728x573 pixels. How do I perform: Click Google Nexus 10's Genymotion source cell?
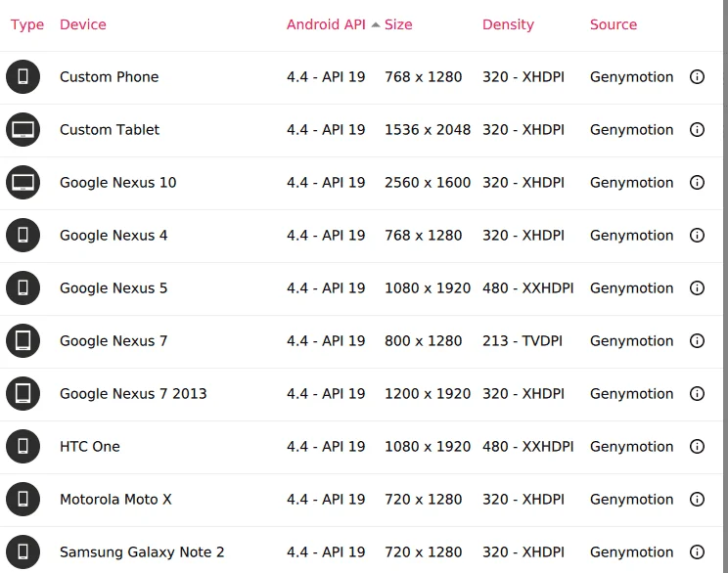point(631,182)
